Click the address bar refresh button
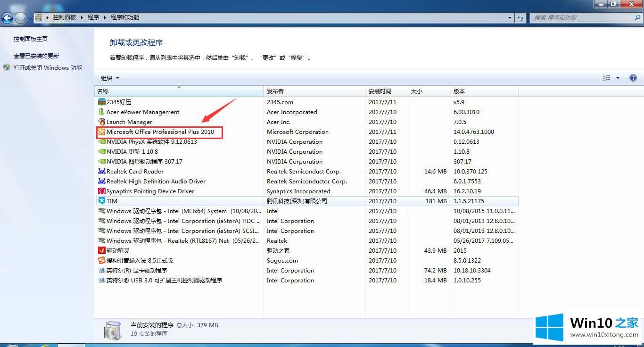Viewport: 644px width, 347px height. 520,17
